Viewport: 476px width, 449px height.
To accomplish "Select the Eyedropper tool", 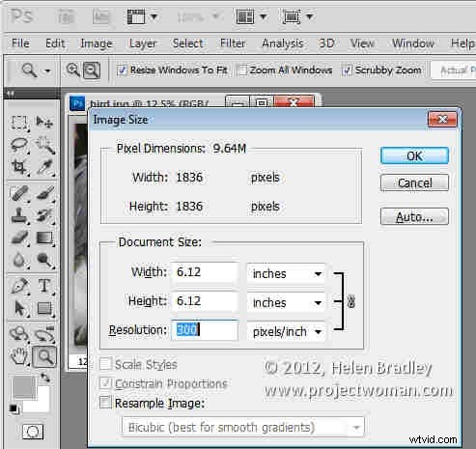I will tap(44, 167).
